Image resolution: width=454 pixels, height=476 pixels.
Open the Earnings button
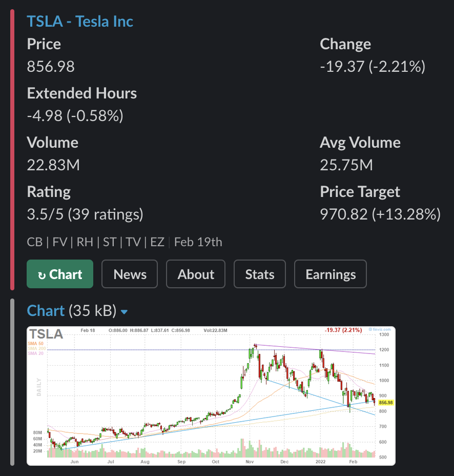point(331,274)
